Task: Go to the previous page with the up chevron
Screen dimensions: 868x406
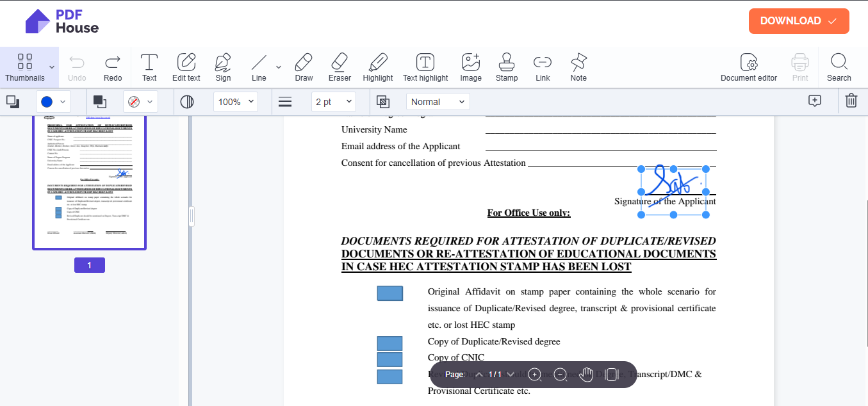Action: 479,375
